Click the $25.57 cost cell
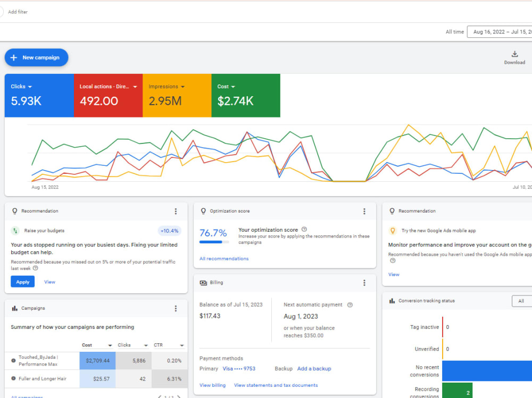This screenshot has width=532, height=398. 98,379
